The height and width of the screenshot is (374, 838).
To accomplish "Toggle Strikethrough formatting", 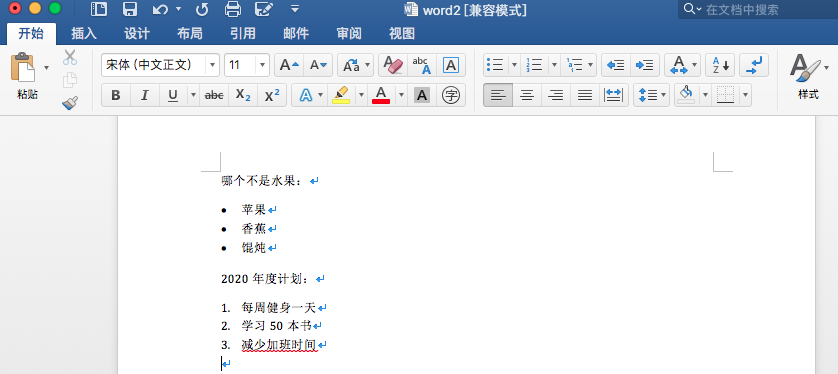I will [x=214, y=95].
